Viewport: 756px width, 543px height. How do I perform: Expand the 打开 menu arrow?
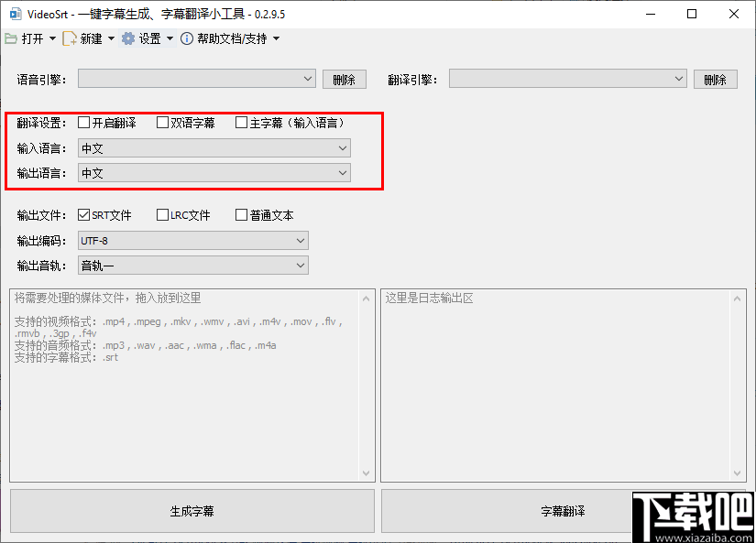tap(52, 38)
